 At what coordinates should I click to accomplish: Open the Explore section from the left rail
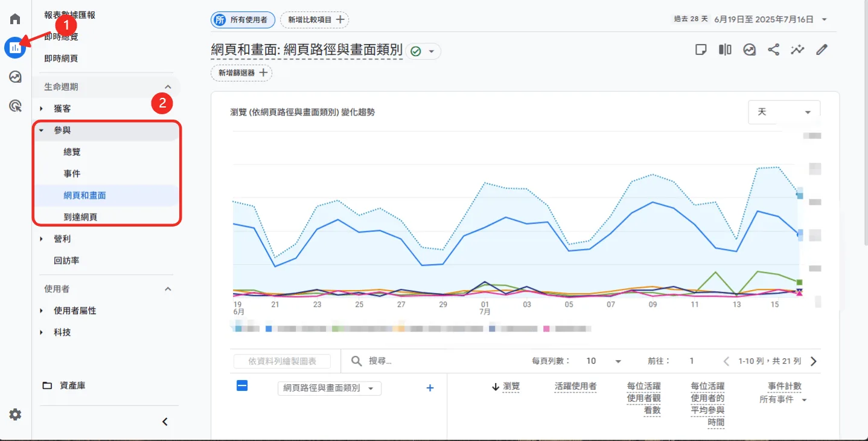(14, 77)
